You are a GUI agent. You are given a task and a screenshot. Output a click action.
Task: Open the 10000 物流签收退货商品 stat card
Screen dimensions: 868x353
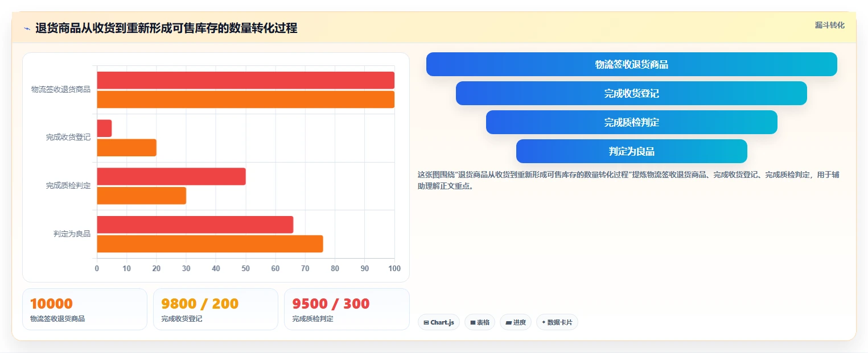click(85, 309)
